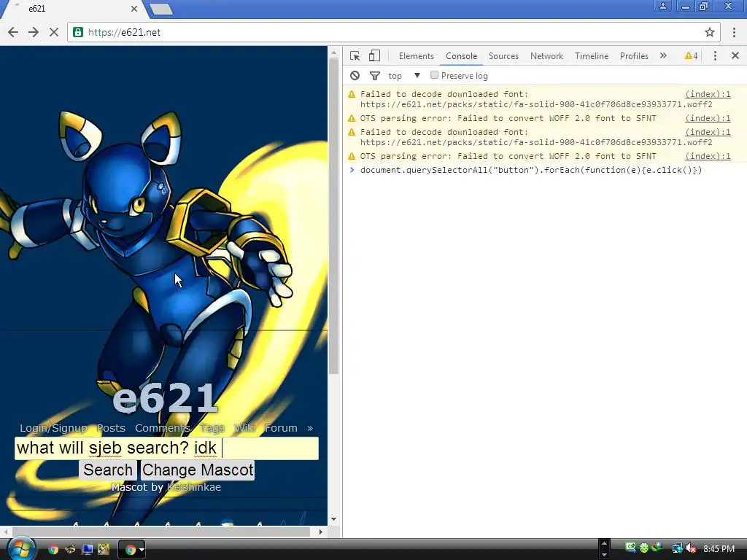Focus the e621 search text field
Screen dimensions: 747x560
[166, 448]
